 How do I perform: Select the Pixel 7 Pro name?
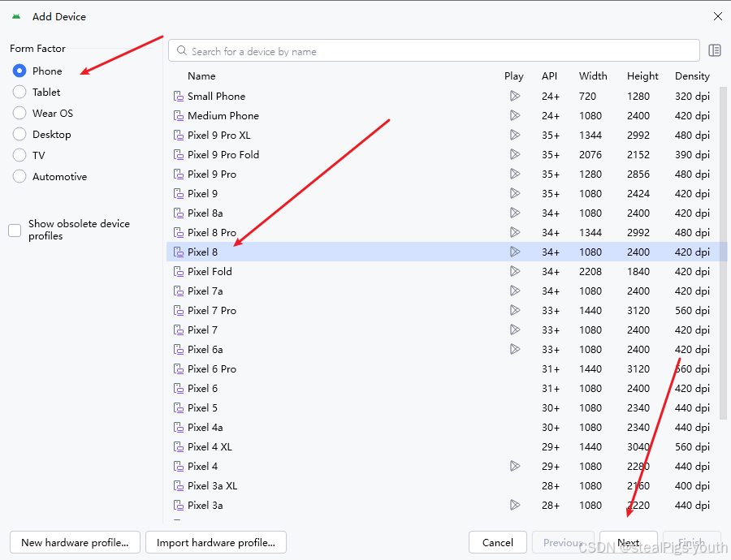point(212,310)
